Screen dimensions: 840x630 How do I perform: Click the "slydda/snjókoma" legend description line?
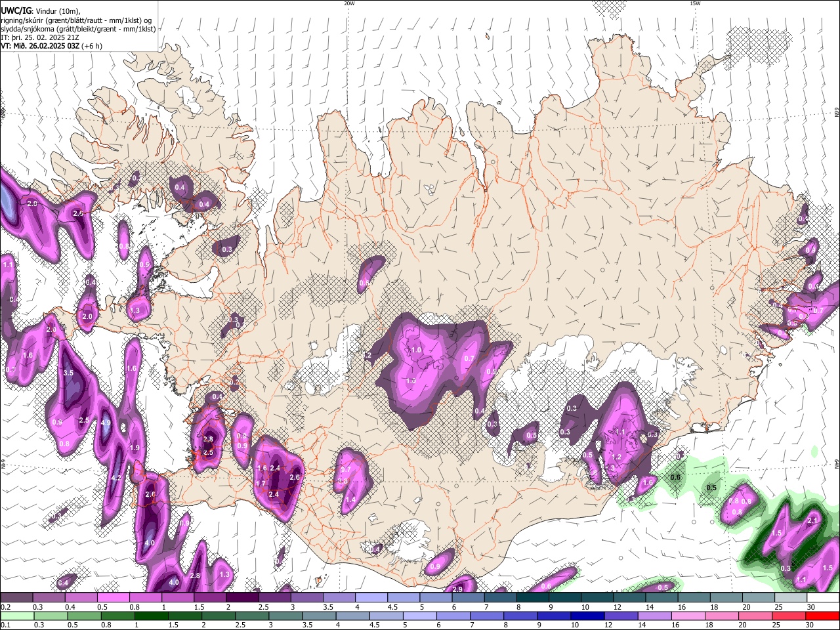click(x=78, y=29)
